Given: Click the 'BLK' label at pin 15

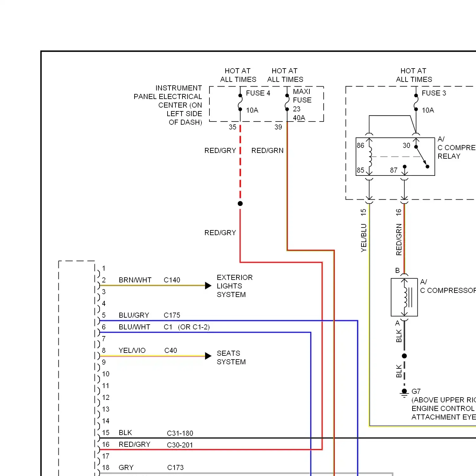Looking at the screenshot, I should tap(125, 433).
